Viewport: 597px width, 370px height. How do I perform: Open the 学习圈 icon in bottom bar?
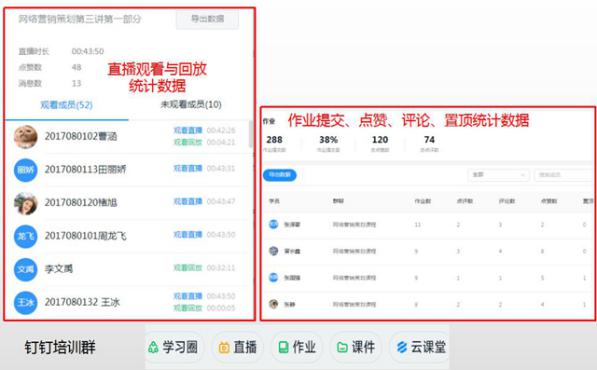[153, 347]
